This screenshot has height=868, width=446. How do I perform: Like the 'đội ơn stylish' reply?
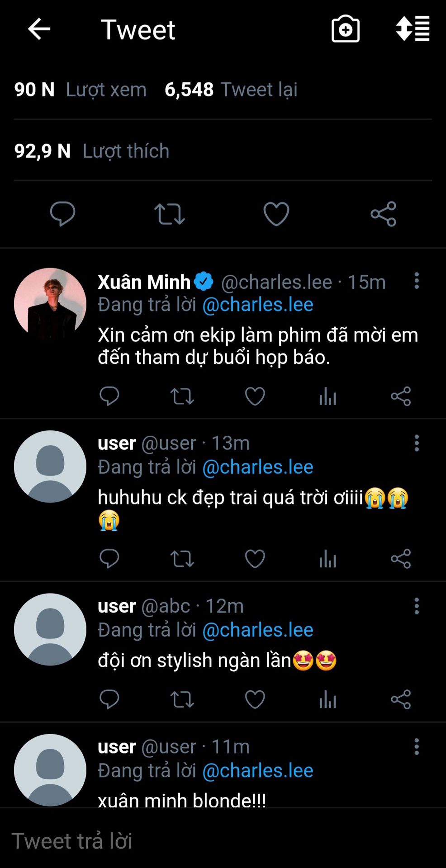[x=255, y=699]
